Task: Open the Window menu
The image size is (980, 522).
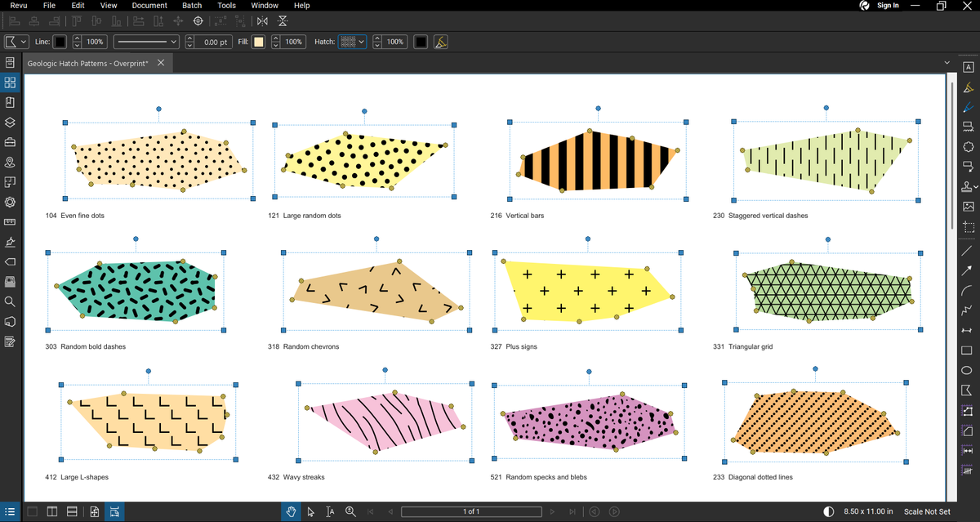Action: click(265, 6)
